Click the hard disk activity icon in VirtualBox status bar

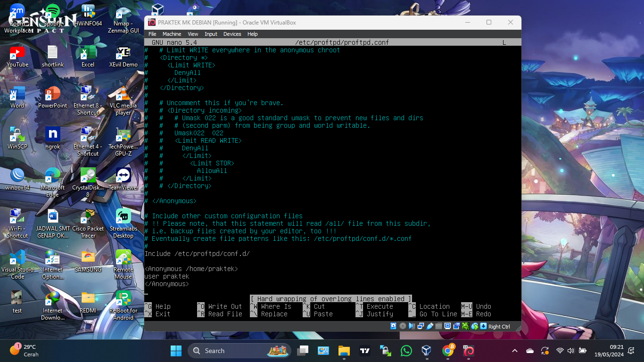[394, 326]
